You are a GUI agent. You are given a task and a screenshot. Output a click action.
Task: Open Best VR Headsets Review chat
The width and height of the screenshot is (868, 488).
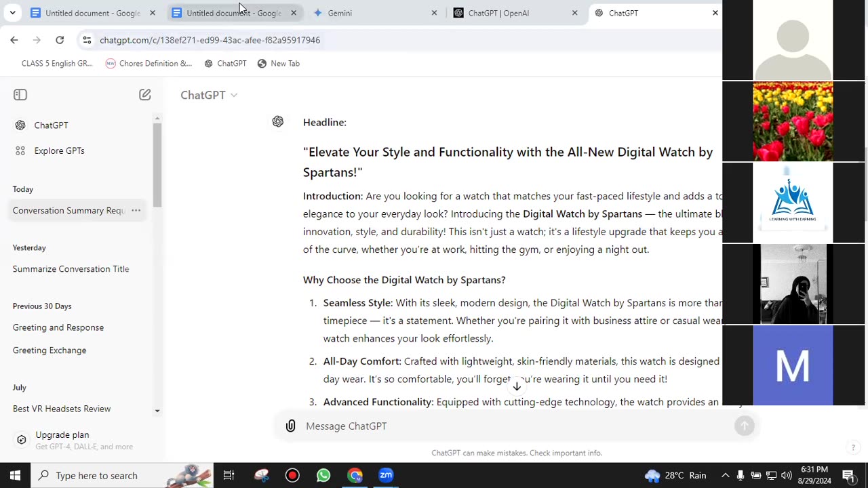click(62, 409)
